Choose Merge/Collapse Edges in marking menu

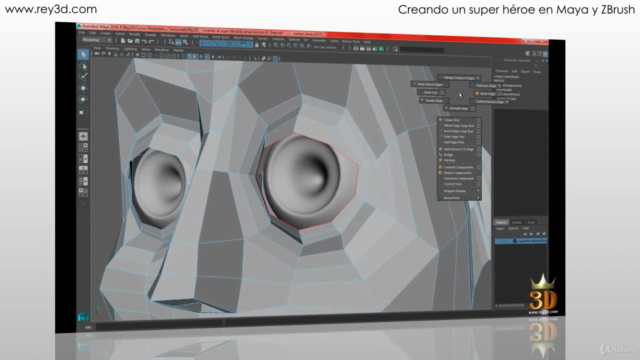click(459, 78)
